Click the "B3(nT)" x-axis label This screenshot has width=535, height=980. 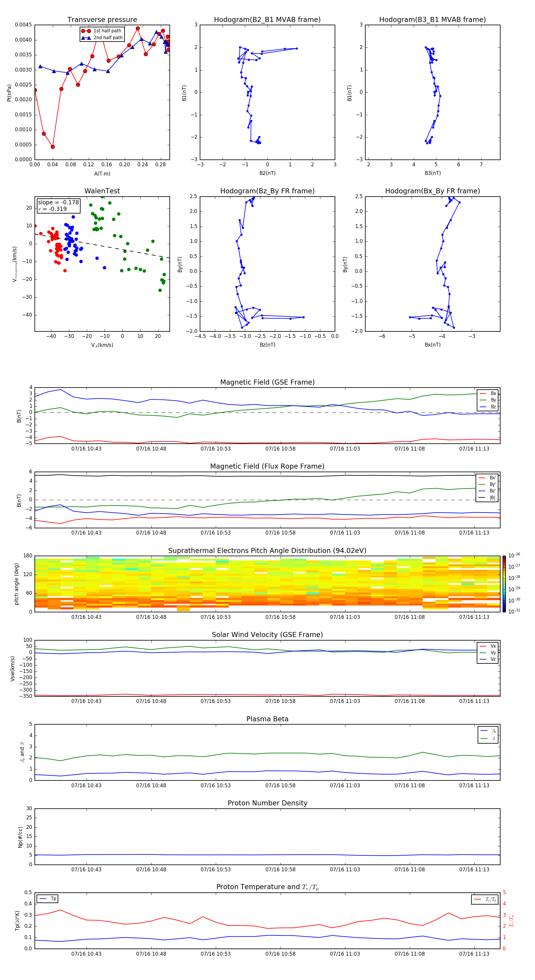click(x=432, y=173)
